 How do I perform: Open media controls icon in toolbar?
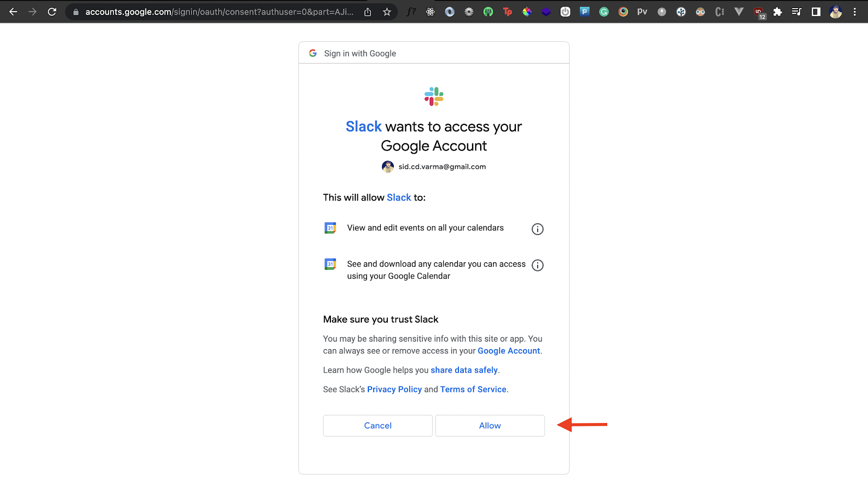pyautogui.click(x=796, y=12)
